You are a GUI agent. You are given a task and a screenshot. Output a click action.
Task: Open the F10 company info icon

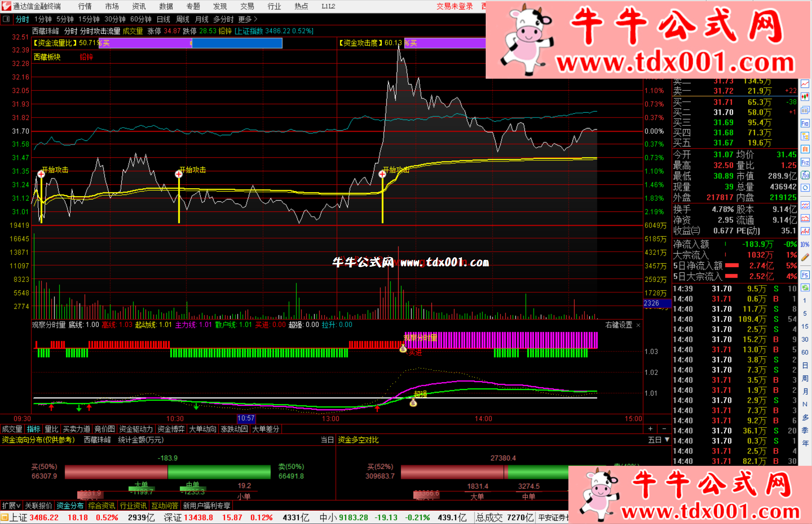click(805, 123)
